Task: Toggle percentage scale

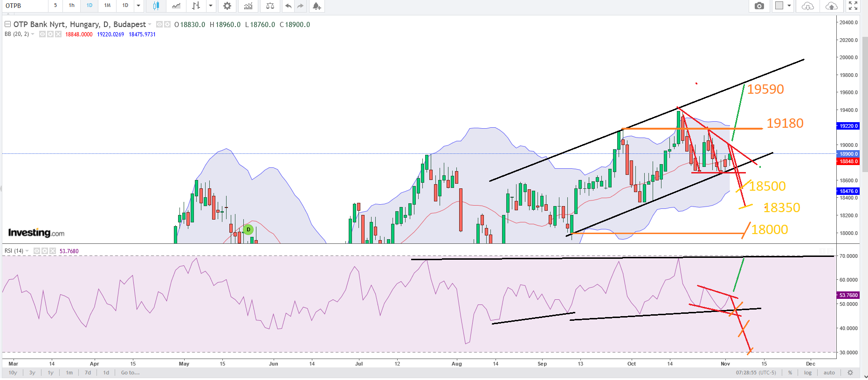Action: pos(790,373)
